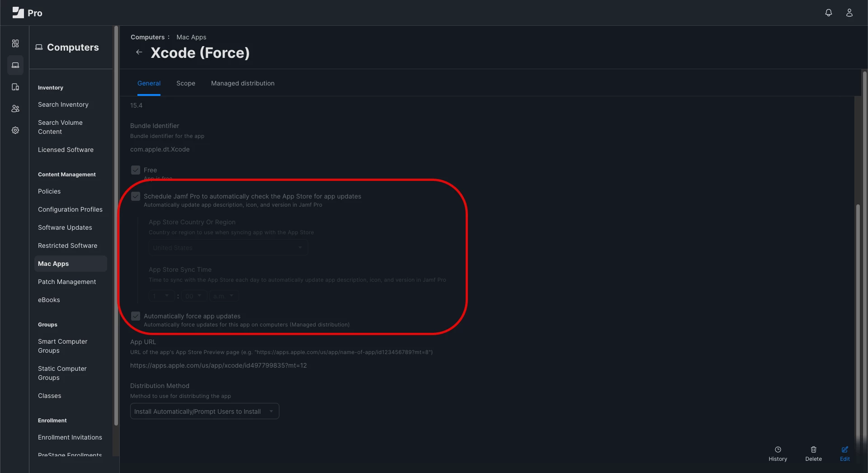Open Software Updates
The image size is (868, 473).
[x=65, y=227]
